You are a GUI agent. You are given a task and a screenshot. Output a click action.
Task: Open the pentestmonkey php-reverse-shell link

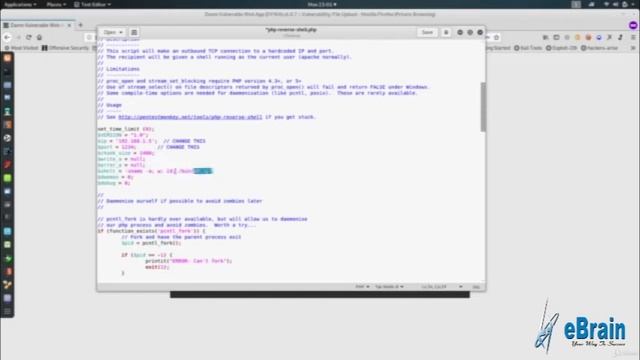click(x=190, y=117)
